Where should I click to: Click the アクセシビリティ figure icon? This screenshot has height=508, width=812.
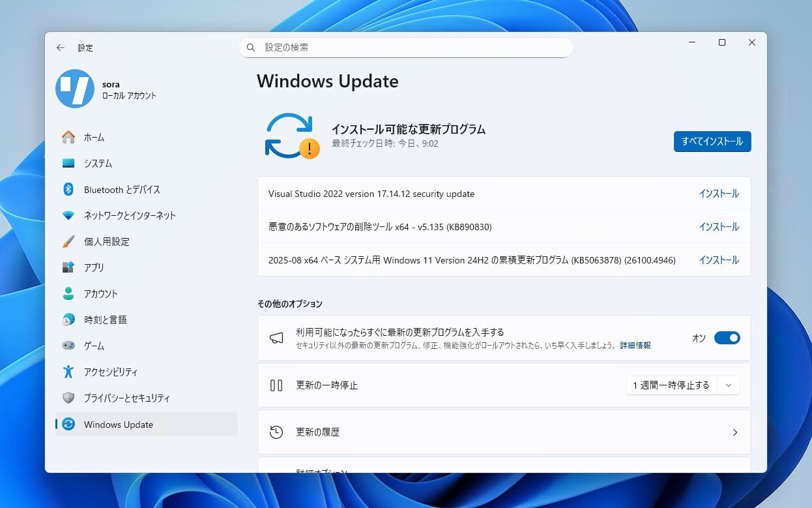68,372
